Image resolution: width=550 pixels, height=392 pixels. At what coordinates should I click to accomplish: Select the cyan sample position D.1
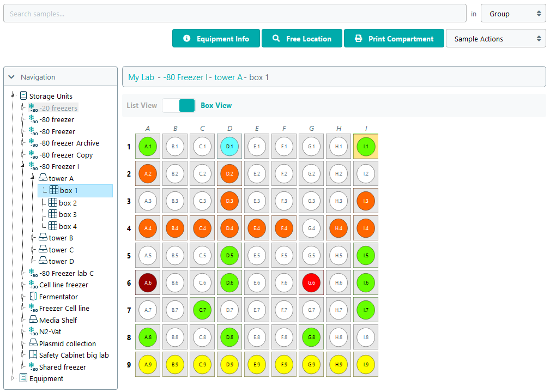(x=229, y=147)
